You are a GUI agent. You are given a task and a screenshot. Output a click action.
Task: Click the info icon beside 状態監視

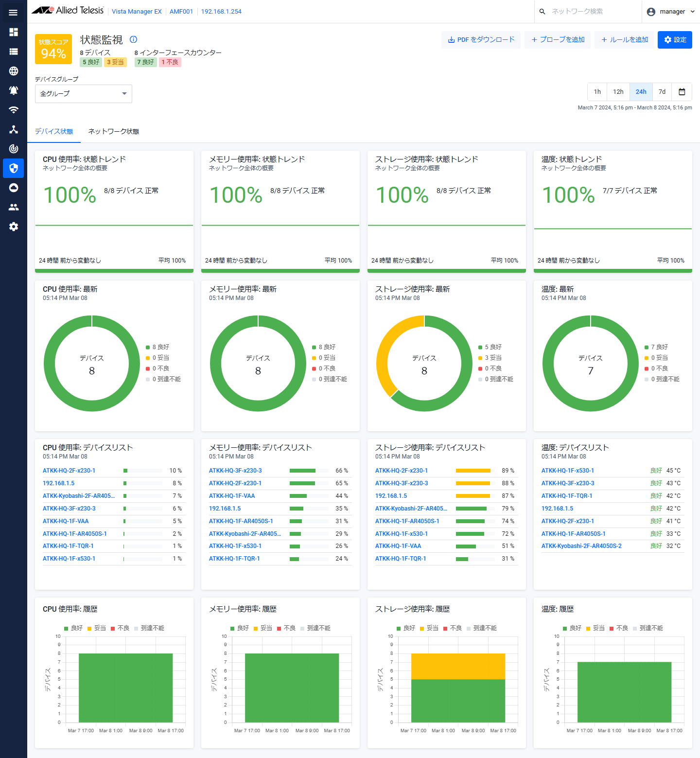[134, 39]
